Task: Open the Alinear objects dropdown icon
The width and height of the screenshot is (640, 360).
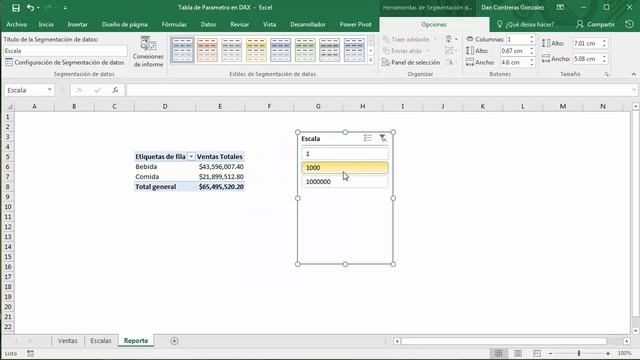Action: point(451,39)
